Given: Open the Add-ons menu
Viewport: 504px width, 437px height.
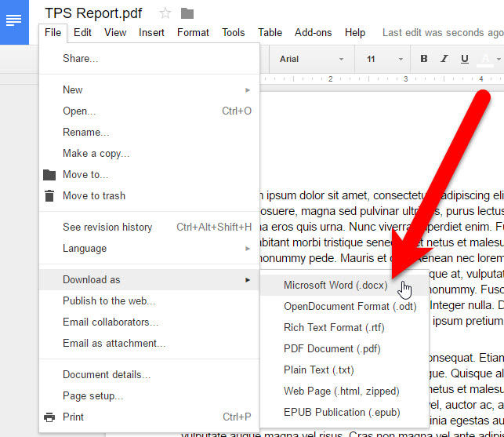Looking at the screenshot, I should (313, 33).
